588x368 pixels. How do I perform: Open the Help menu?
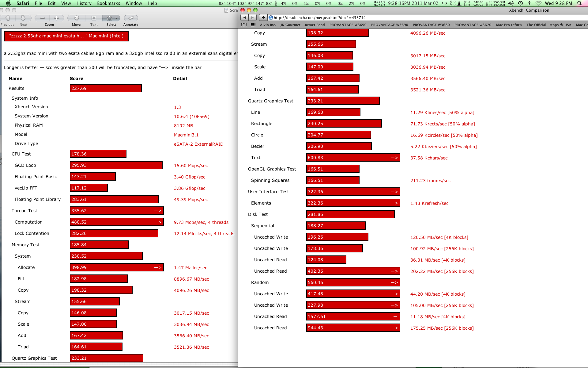tap(152, 3)
